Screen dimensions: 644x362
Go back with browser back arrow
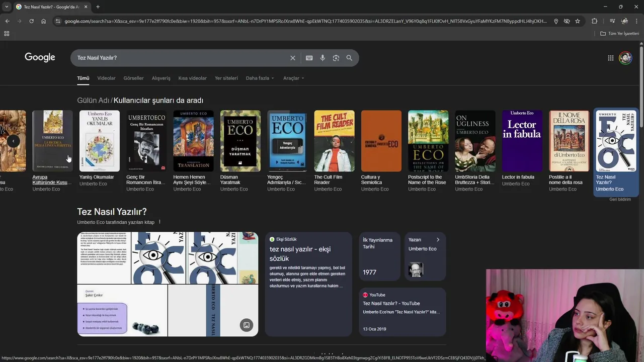point(7,21)
